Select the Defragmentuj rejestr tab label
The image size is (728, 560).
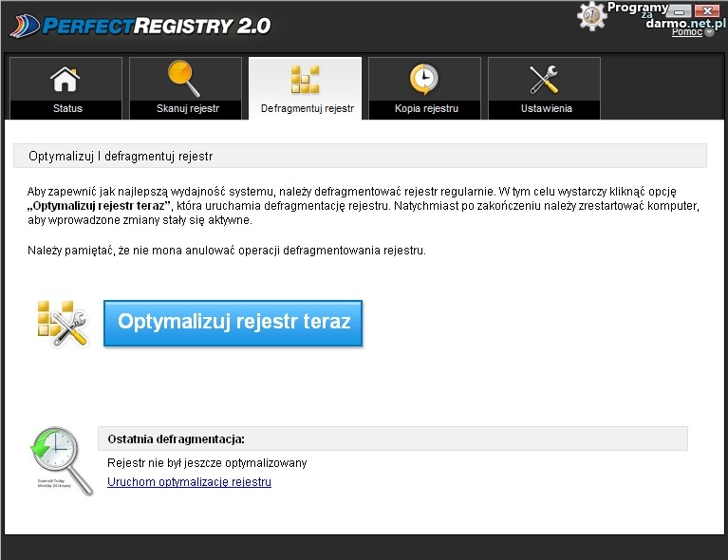tap(307, 109)
